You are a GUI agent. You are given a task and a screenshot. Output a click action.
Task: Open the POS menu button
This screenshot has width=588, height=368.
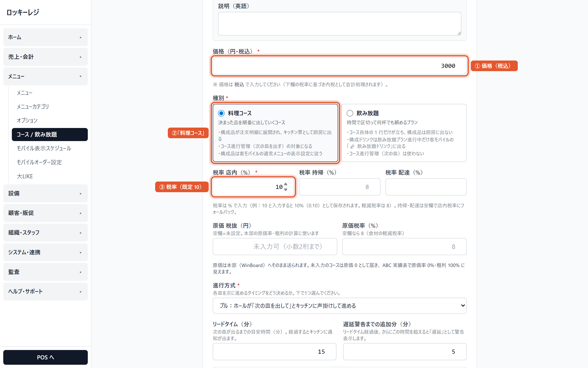[46, 357]
